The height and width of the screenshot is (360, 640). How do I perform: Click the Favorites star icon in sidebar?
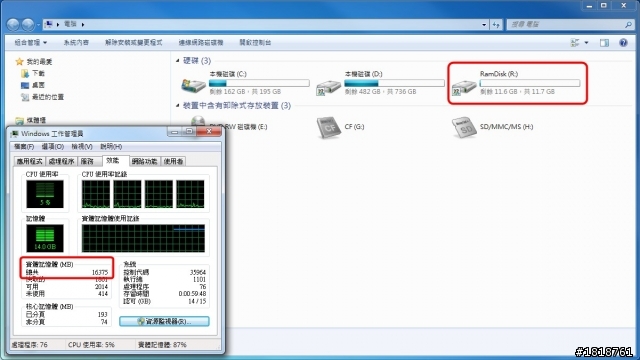click(19, 62)
